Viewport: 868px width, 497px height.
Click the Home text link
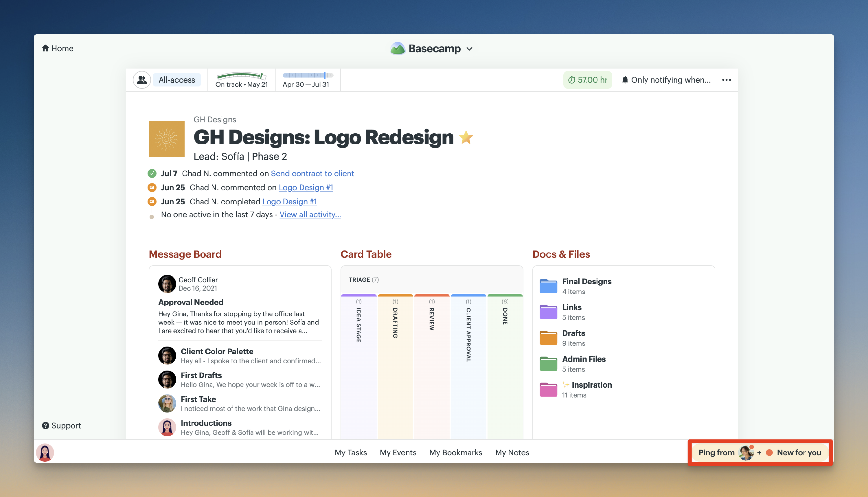(62, 48)
